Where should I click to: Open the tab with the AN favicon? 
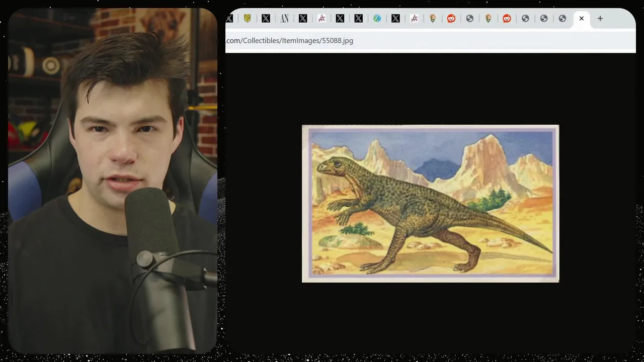click(284, 19)
